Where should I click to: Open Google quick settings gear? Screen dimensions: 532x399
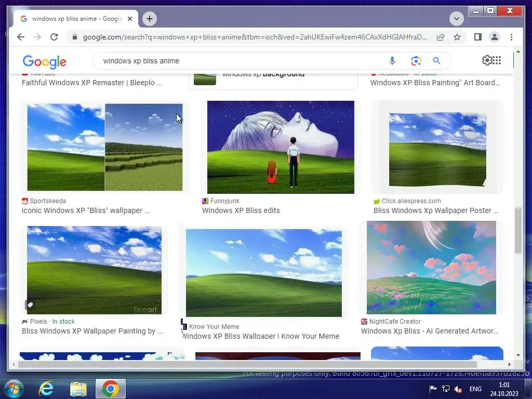[487, 60]
